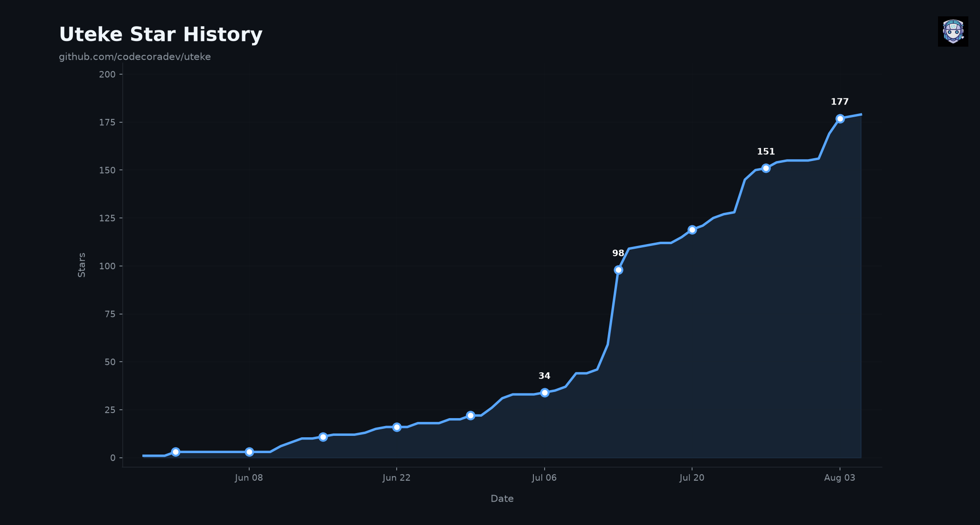This screenshot has width=980, height=525.
Task: Click the 177 annotation text
Action: [840, 102]
